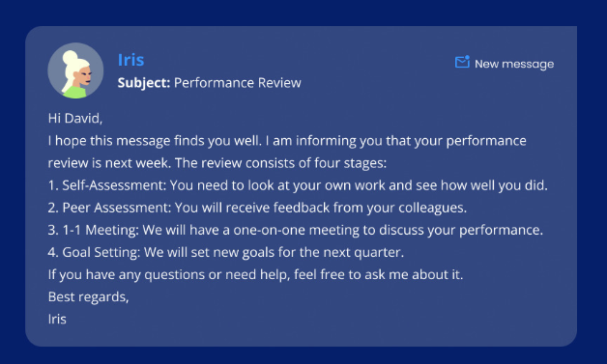This screenshot has height=364, width=607.
Task: Click the "Hi David," greeting line
Action: click(75, 119)
